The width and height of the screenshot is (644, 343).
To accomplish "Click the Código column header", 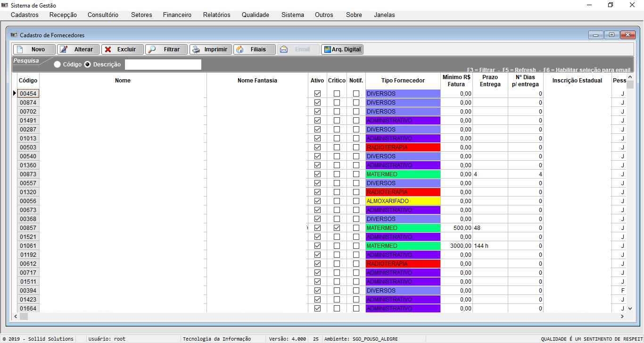I will pyautogui.click(x=28, y=81).
